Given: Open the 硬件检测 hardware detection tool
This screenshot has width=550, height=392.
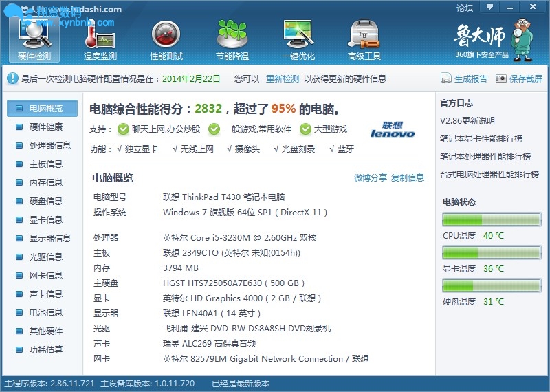Looking at the screenshot, I should [x=34, y=41].
